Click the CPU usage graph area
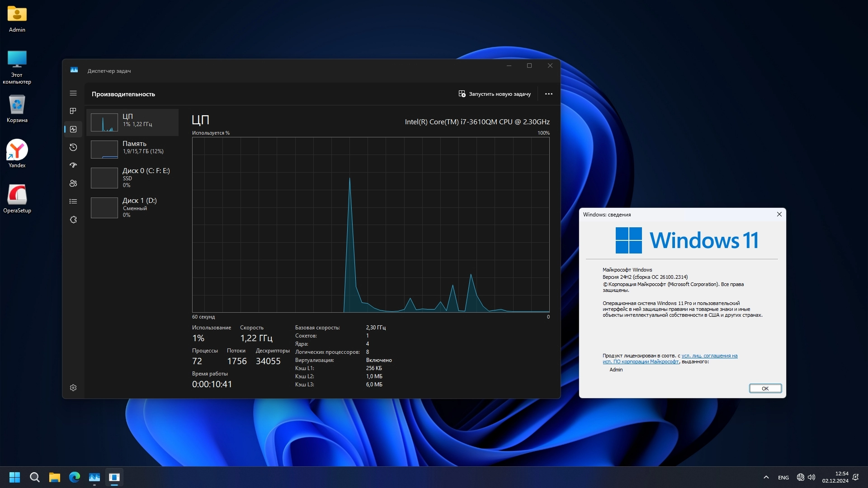The image size is (868, 488). coord(371,225)
